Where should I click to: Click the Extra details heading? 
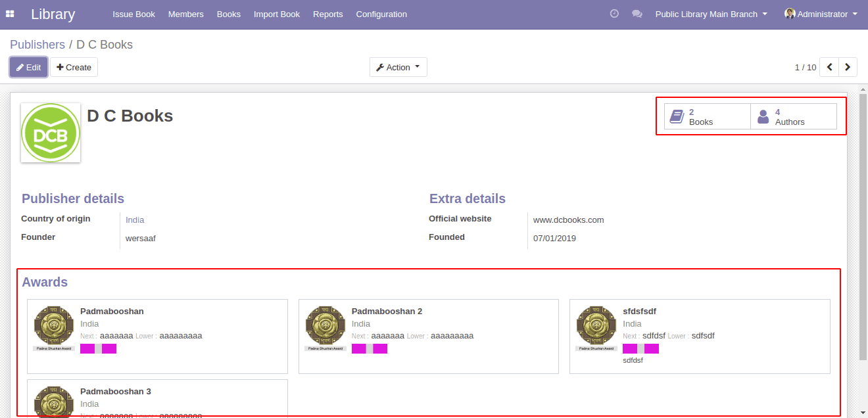[x=468, y=198]
